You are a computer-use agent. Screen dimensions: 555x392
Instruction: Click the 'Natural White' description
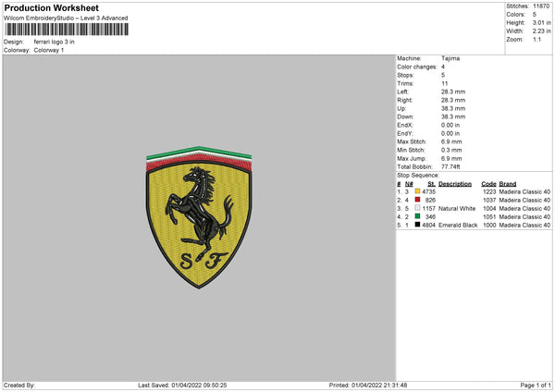[x=457, y=208]
